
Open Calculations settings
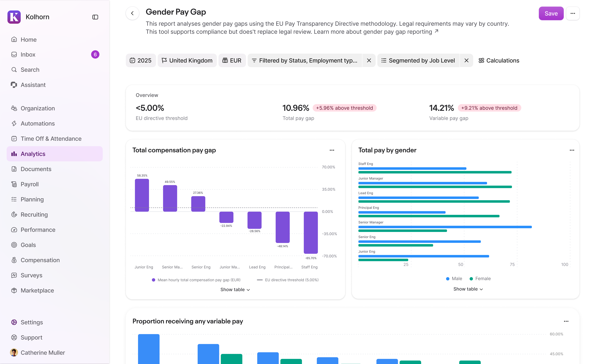499,60
